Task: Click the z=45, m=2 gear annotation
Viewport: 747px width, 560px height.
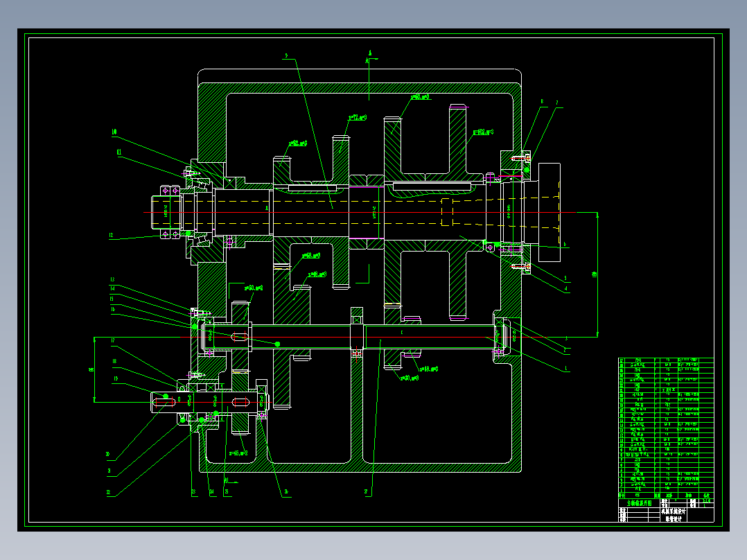Action: (238, 453)
